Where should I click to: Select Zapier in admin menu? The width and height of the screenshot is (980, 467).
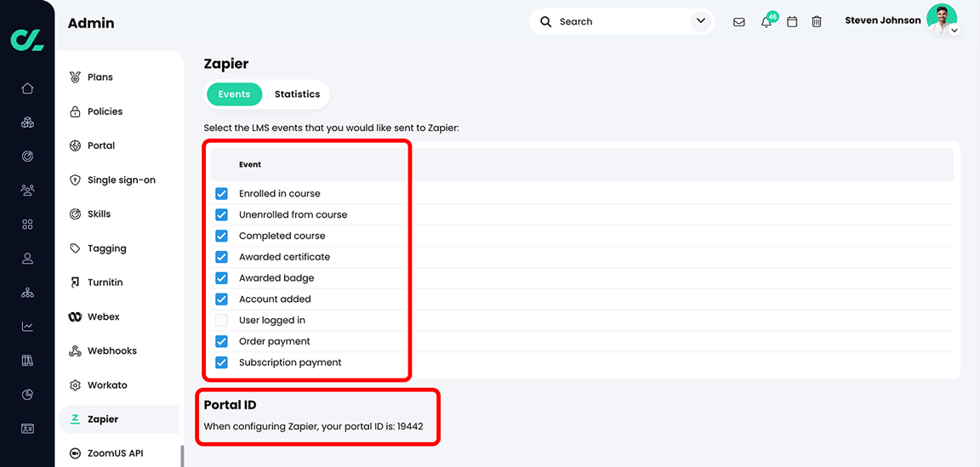tap(119, 419)
